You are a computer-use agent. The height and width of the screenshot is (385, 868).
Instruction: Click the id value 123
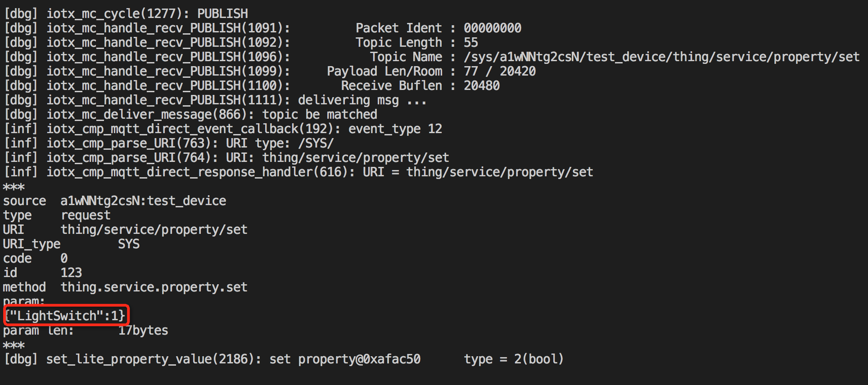tap(72, 273)
